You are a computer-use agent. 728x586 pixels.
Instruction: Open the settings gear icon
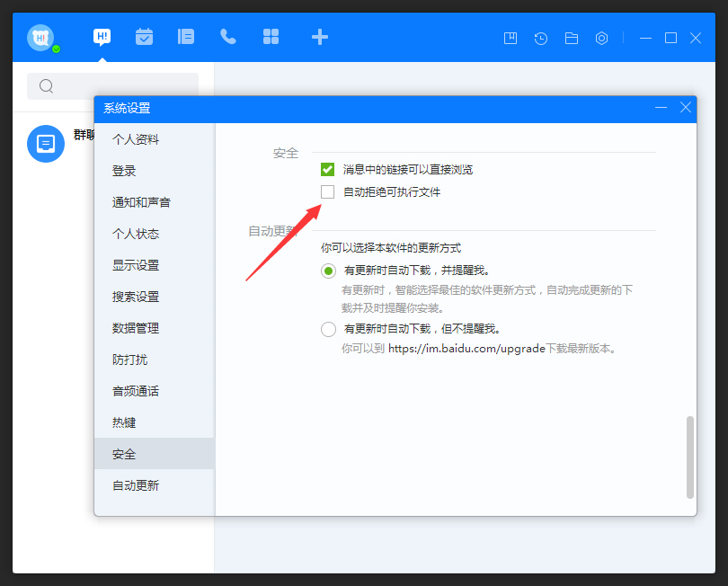pos(601,38)
